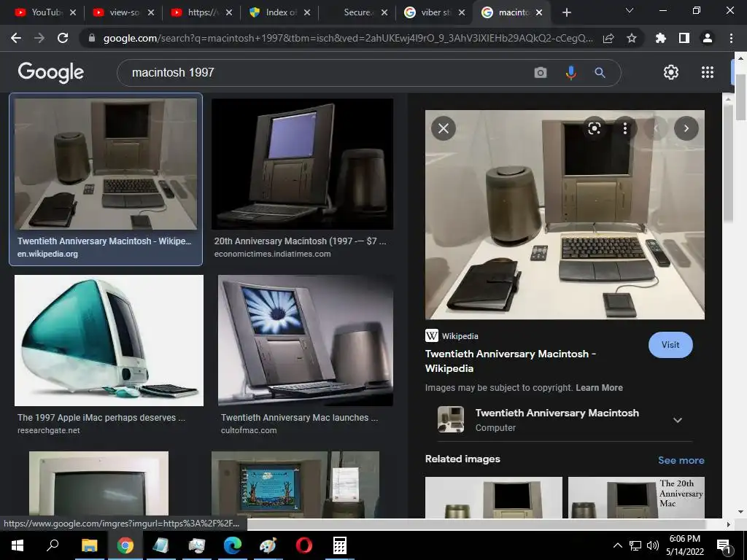This screenshot has height=560, width=747.
Task: Submit search with the magnifier icon
Action: pos(600,72)
